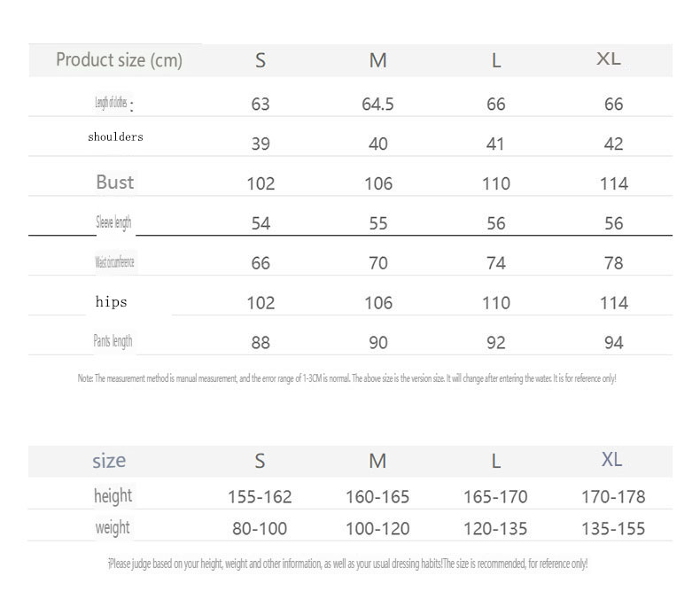Click the "Please judge" recommendation note
This screenshot has width=700, height=599.
pyautogui.click(x=347, y=564)
